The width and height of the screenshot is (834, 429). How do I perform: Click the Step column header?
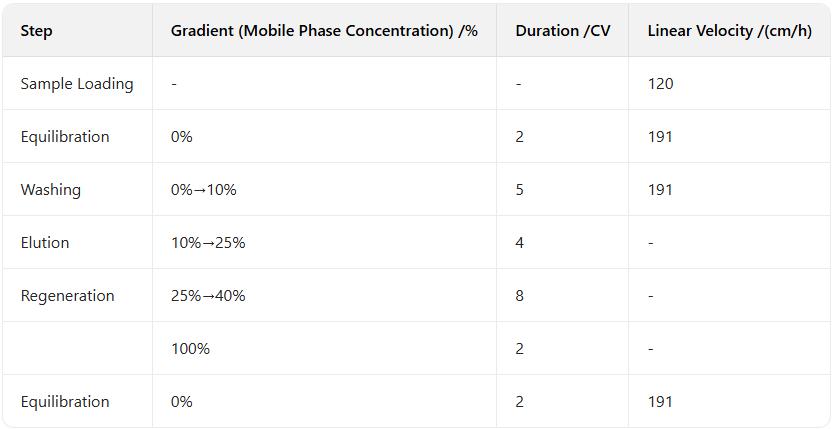[37, 31]
